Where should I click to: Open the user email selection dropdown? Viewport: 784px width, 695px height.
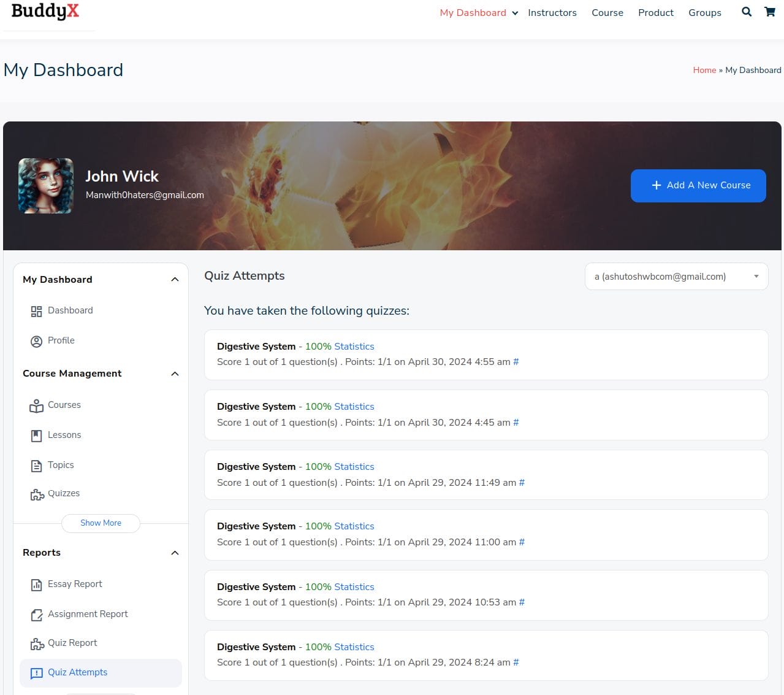(676, 277)
